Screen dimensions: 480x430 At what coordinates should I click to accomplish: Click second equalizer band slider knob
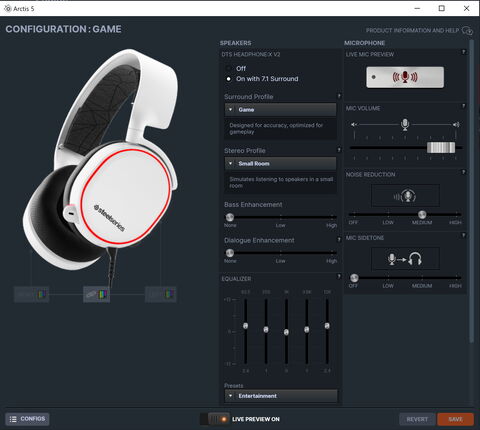(266, 329)
